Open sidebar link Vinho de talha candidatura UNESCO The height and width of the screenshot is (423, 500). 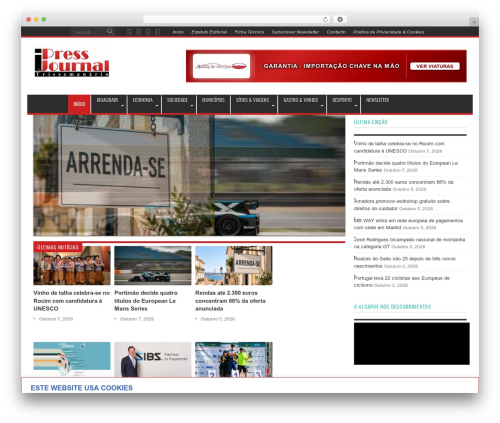point(399,147)
